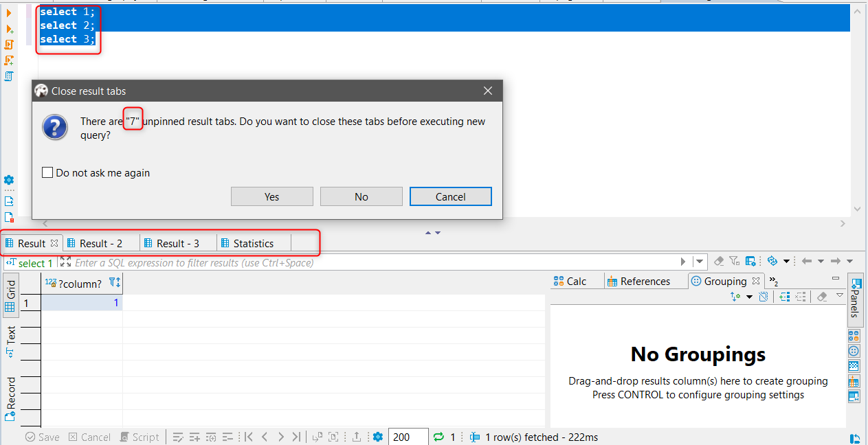This screenshot has height=445, width=868.
Task: Switch to Text view side tab
Action: point(10,342)
